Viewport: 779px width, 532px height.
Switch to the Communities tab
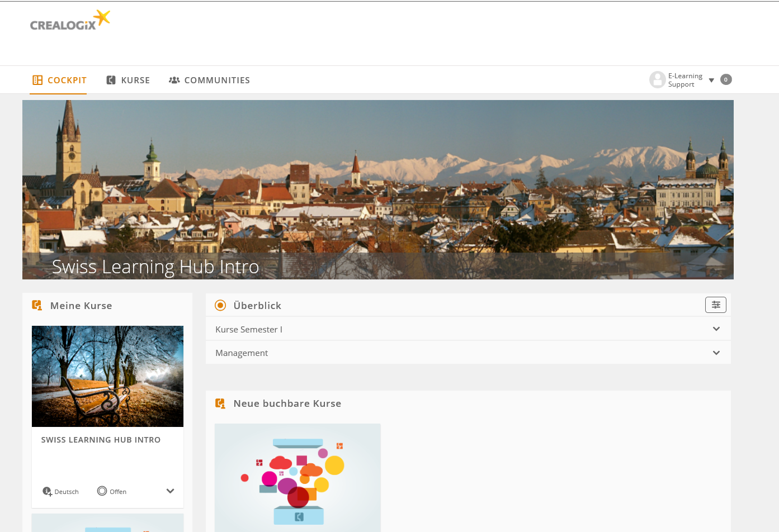click(217, 80)
